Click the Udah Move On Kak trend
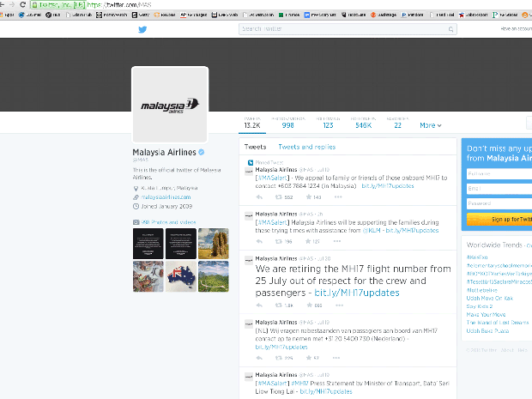The image size is (532, 399). pyautogui.click(x=488, y=297)
